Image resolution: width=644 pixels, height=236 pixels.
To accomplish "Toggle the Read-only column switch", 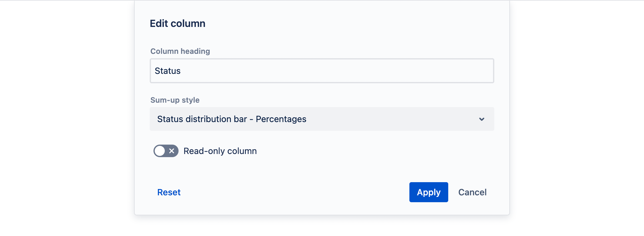I will point(166,151).
